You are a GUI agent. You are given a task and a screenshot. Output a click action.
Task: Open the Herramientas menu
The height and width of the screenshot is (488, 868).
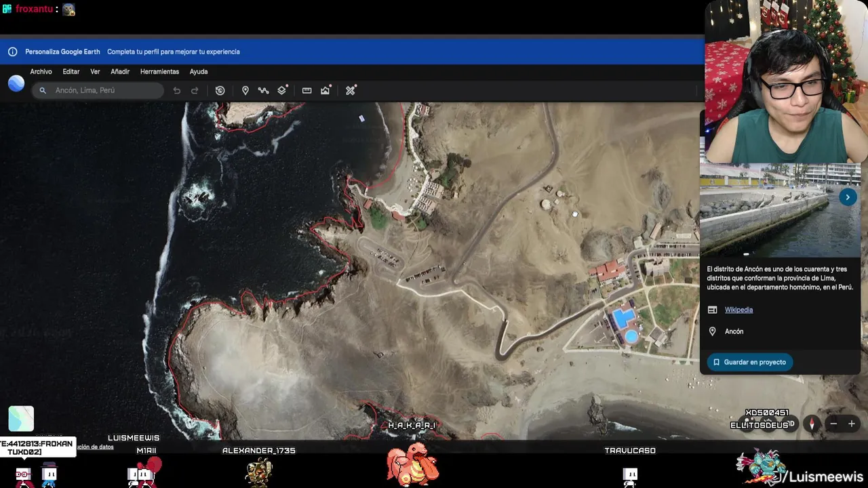coord(159,71)
